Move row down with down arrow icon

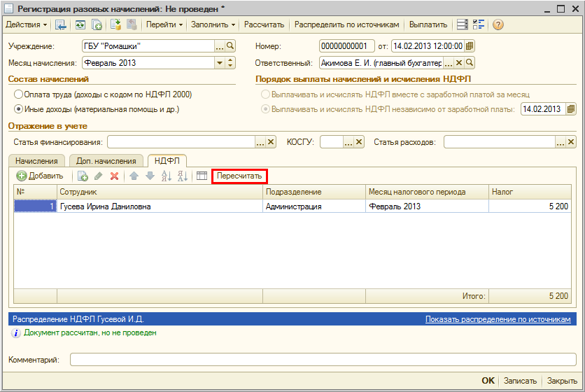pyautogui.click(x=150, y=176)
